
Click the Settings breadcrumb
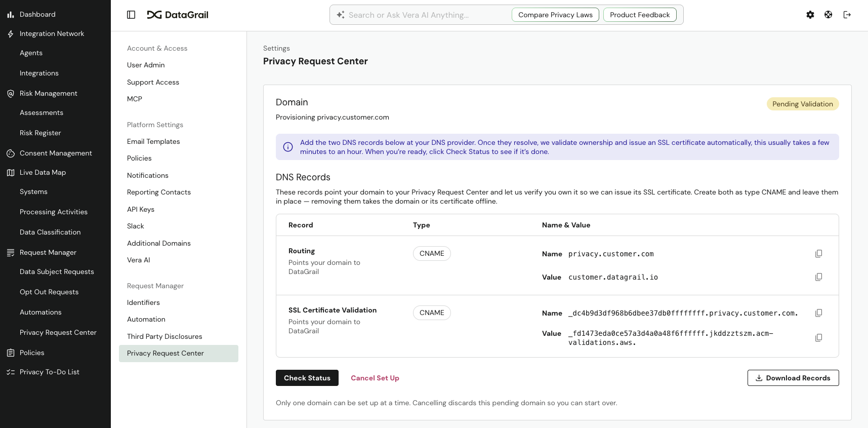click(x=276, y=49)
